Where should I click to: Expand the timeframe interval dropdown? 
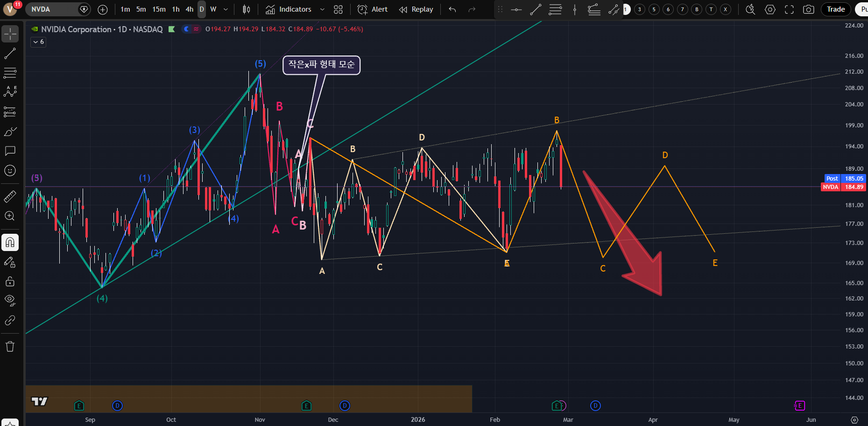coord(226,9)
